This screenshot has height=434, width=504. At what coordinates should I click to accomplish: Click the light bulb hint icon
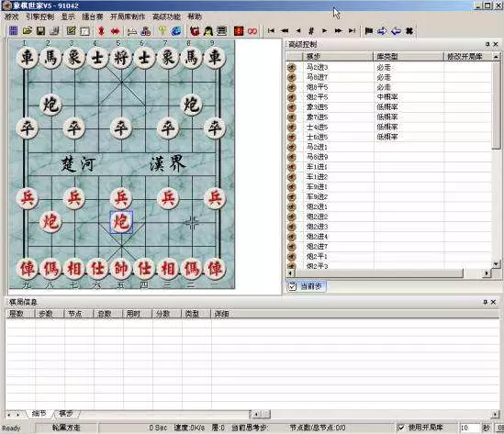point(162,31)
